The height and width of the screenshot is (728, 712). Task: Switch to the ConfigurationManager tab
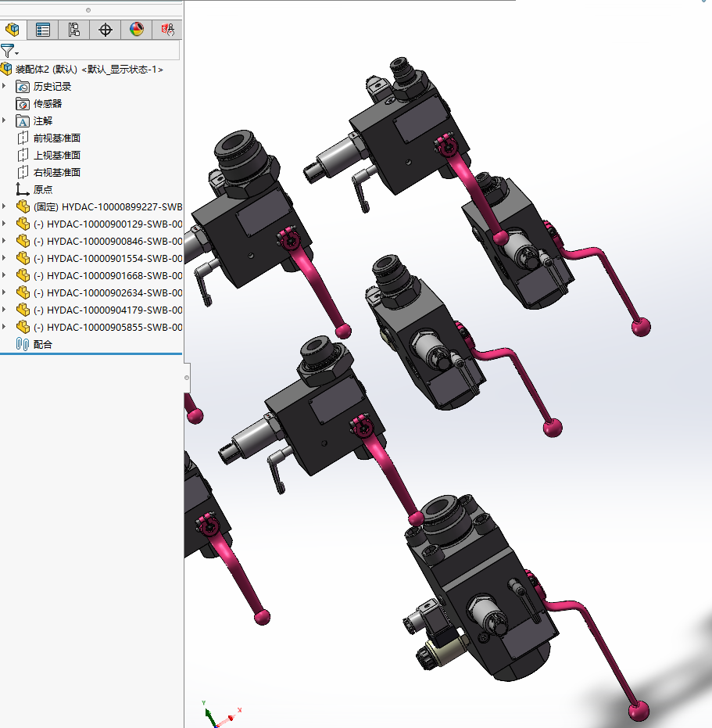pyautogui.click(x=73, y=30)
